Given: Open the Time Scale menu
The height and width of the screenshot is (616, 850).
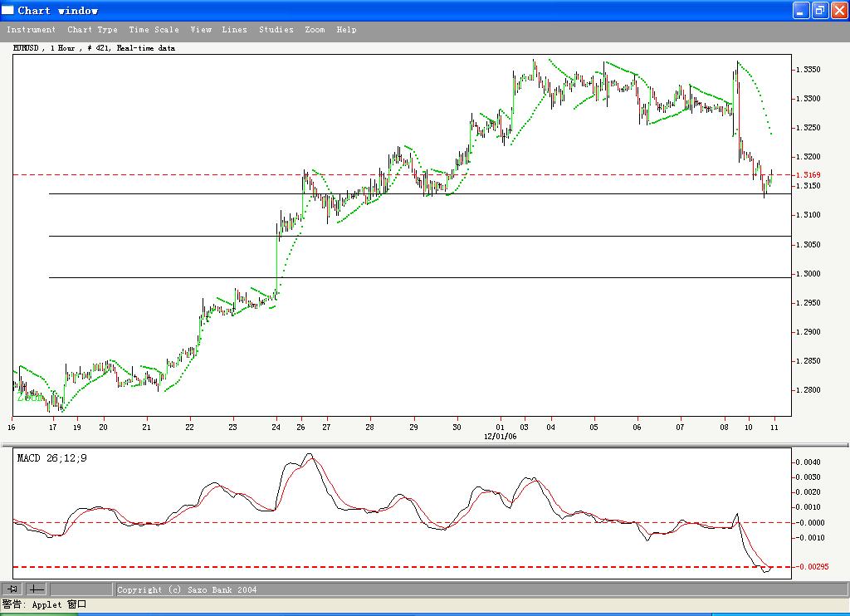Looking at the screenshot, I should click(154, 29).
